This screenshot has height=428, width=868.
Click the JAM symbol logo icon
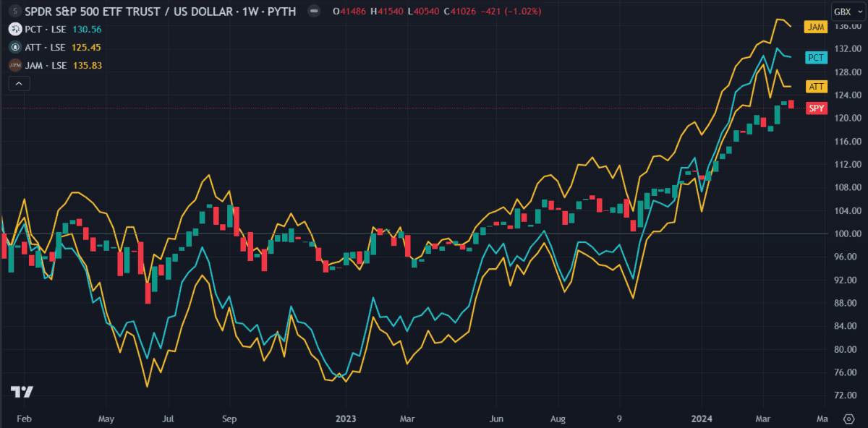click(x=14, y=66)
